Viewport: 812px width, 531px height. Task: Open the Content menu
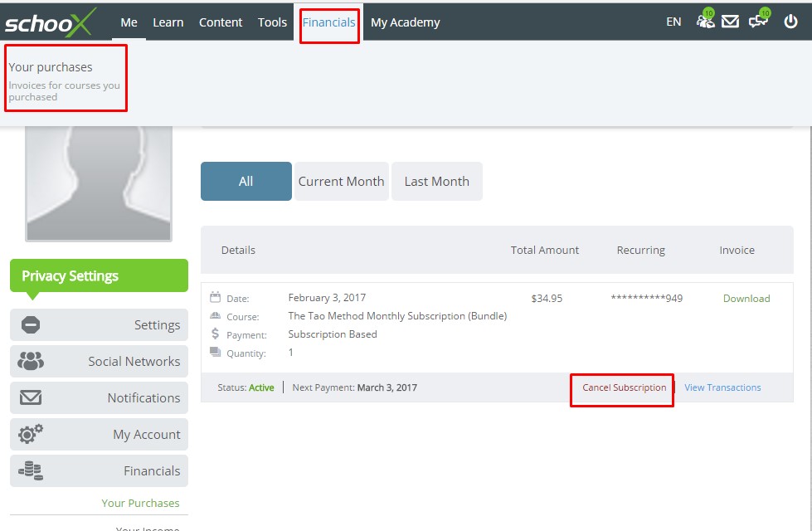[221, 22]
